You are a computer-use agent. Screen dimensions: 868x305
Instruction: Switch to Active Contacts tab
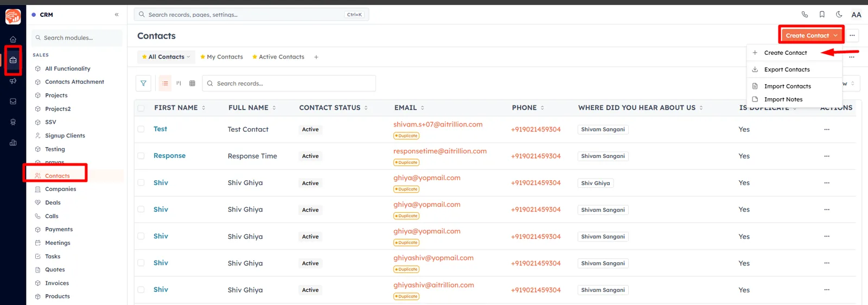(x=278, y=57)
